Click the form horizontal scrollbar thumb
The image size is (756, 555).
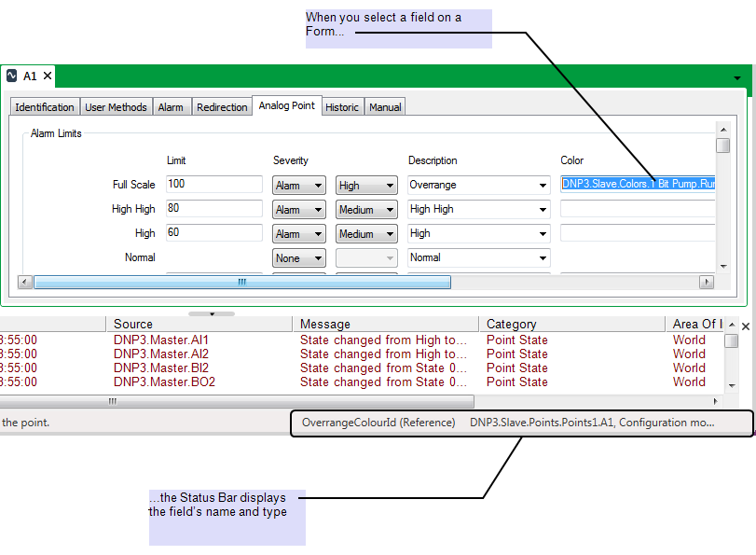[x=242, y=282]
